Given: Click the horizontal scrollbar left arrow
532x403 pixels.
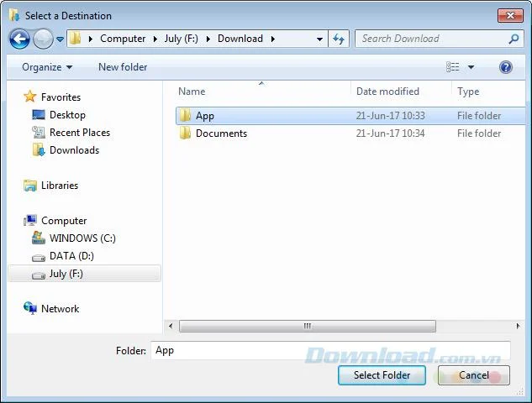Looking at the screenshot, I should (x=171, y=326).
